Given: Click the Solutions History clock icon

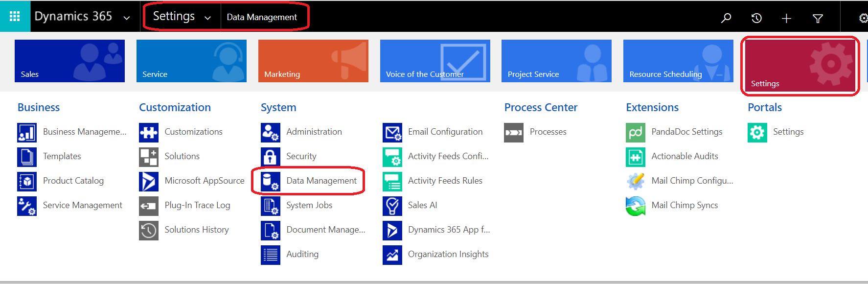Looking at the screenshot, I should pyautogui.click(x=149, y=231).
